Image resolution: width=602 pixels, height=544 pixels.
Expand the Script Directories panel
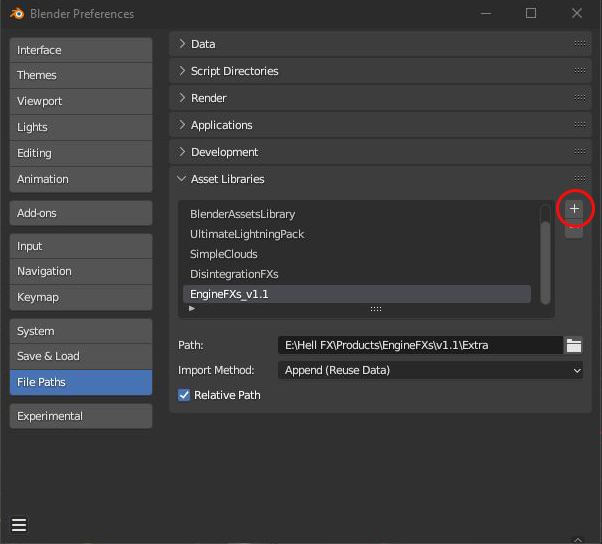point(182,71)
